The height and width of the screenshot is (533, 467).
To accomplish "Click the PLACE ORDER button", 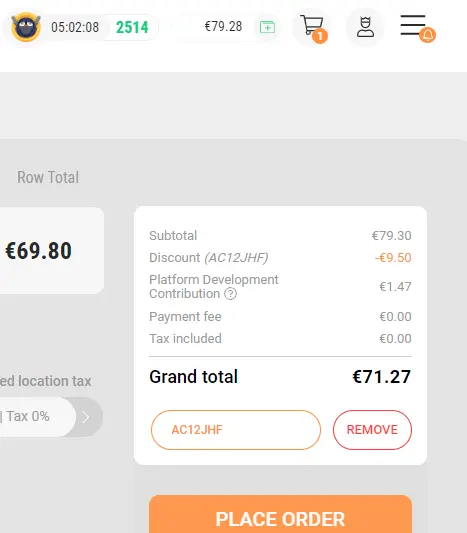I will tap(280, 514).
